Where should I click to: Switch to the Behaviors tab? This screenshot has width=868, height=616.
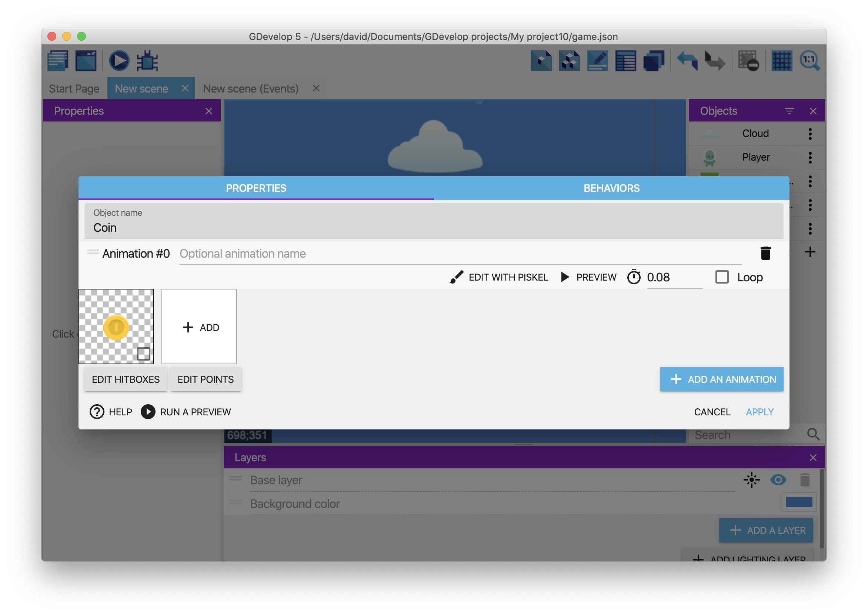[x=611, y=188]
